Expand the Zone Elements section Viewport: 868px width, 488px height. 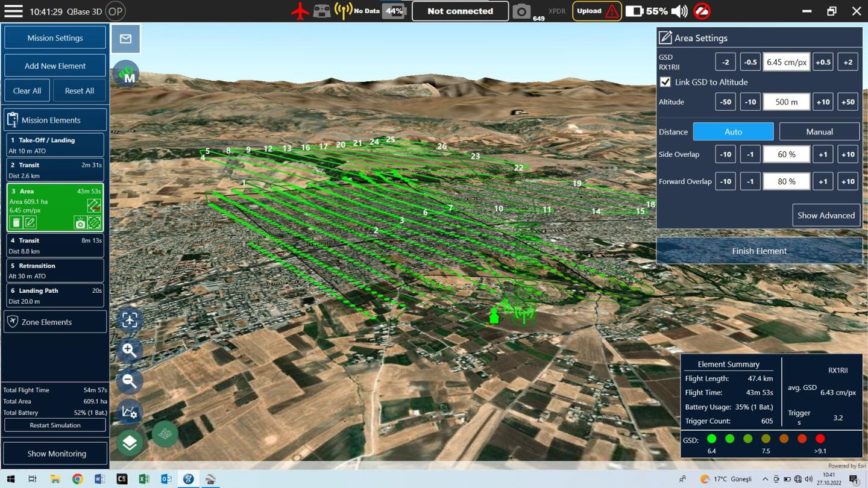55,322
